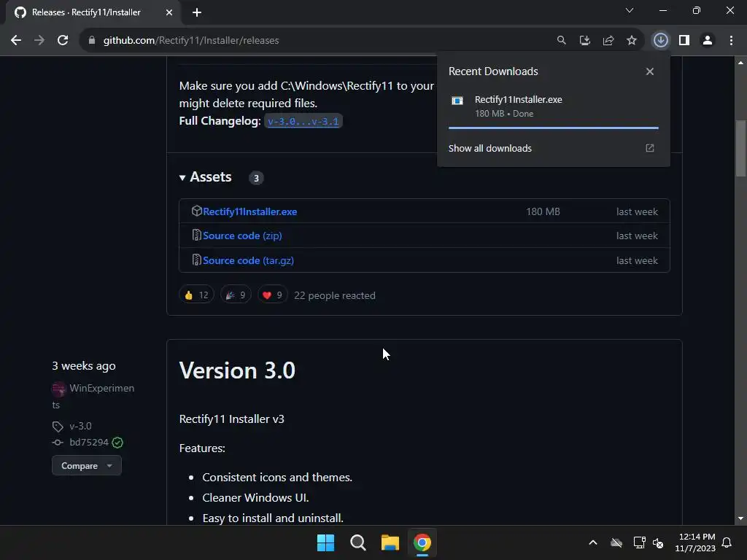Image resolution: width=747 pixels, height=560 pixels.
Task: Toggle heart reaction with 9
Action: 273,295
